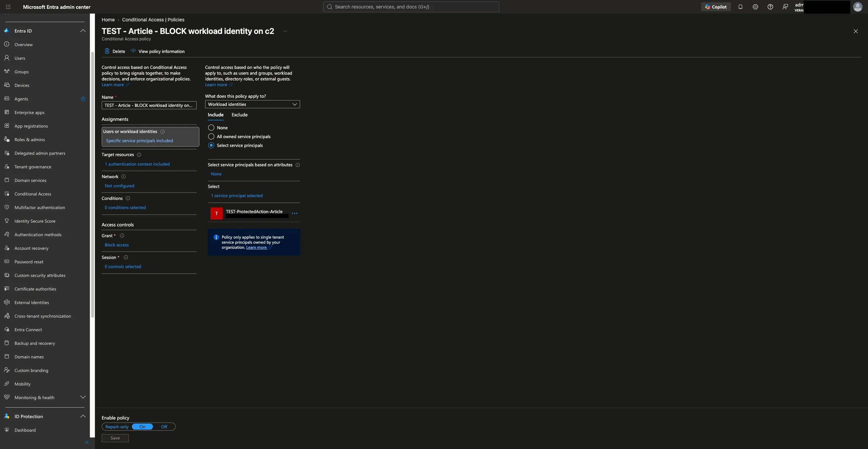Collapse the sidebar with double chevron
Screen dimensions: 868x449
(87, 442)
